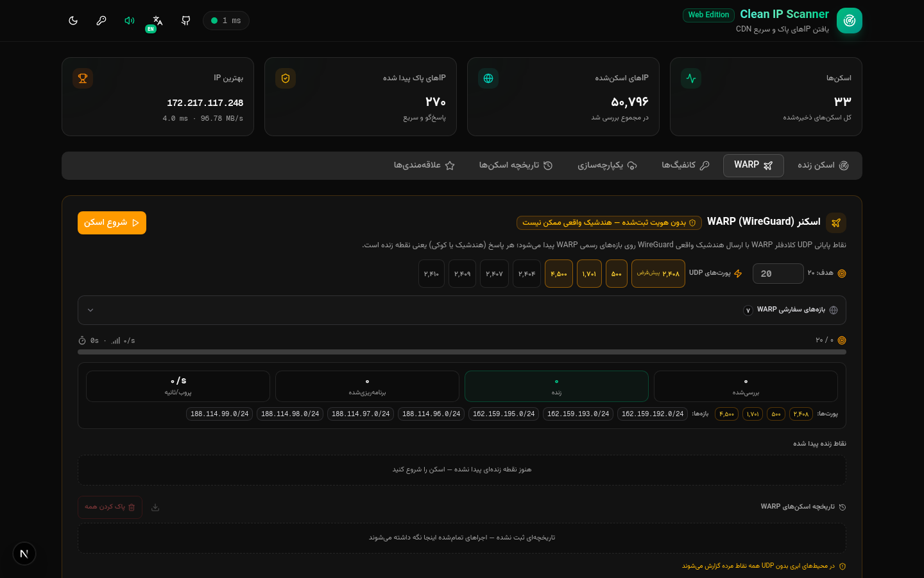This screenshot has height=578, width=924.
Task: Open GitHub repository icon
Action: pyautogui.click(x=186, y=21)
